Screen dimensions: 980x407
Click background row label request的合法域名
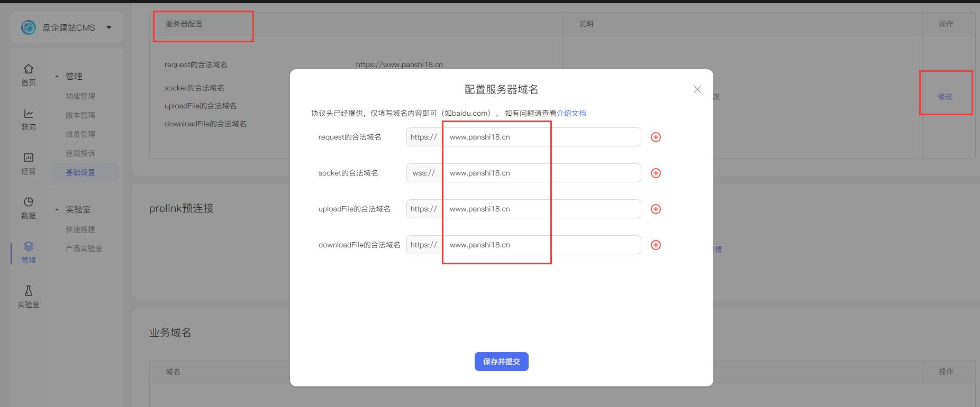pos(196,64)
